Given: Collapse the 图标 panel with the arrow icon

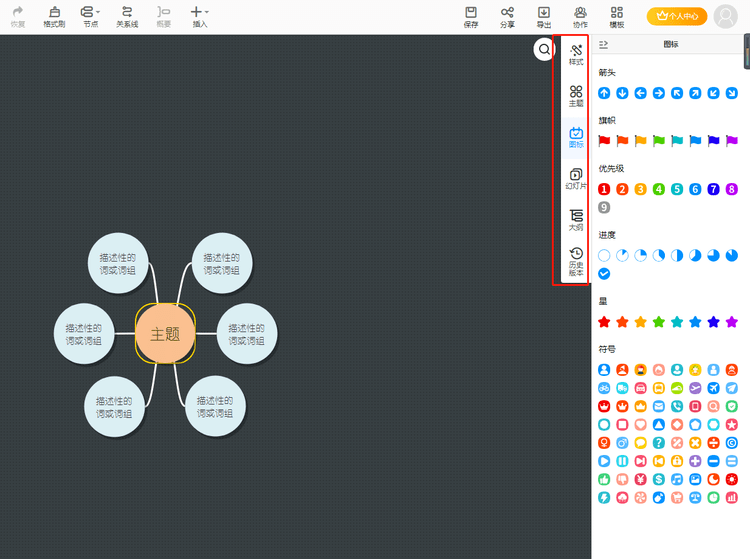Looking at the screenshot, I should [604, 44].
